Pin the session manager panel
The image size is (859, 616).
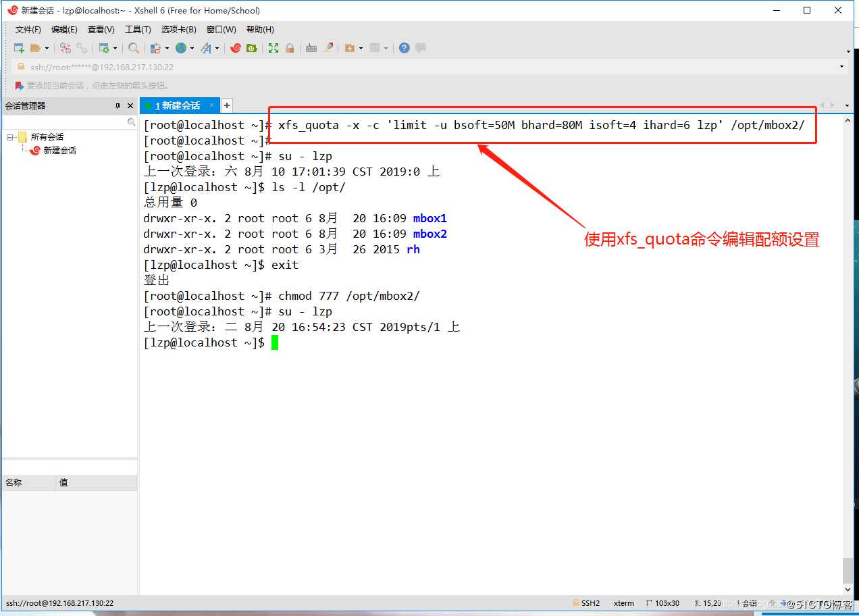(118, 106)
